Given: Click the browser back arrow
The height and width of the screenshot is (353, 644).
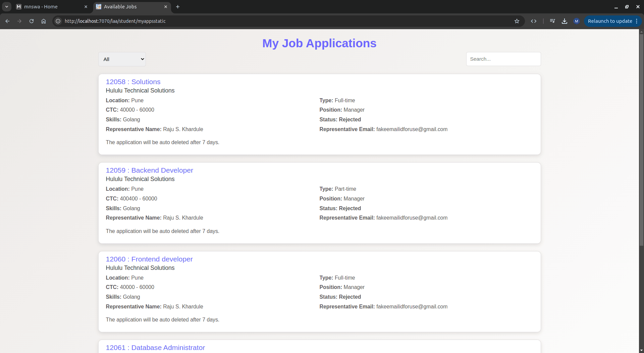Looking at the screenshot, I should click(7, 21).
